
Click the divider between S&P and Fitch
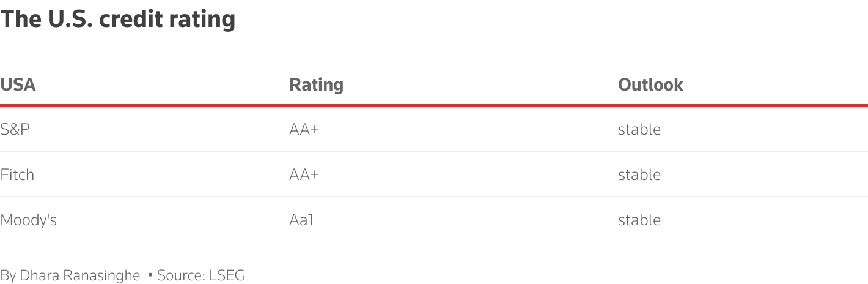pos(434,152)
